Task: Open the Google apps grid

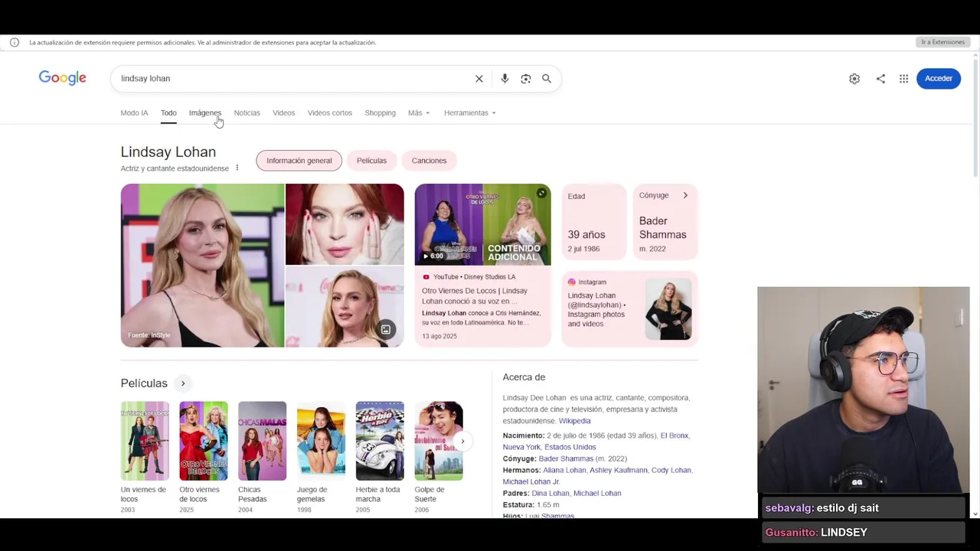Action: click(x=904, y=79)
